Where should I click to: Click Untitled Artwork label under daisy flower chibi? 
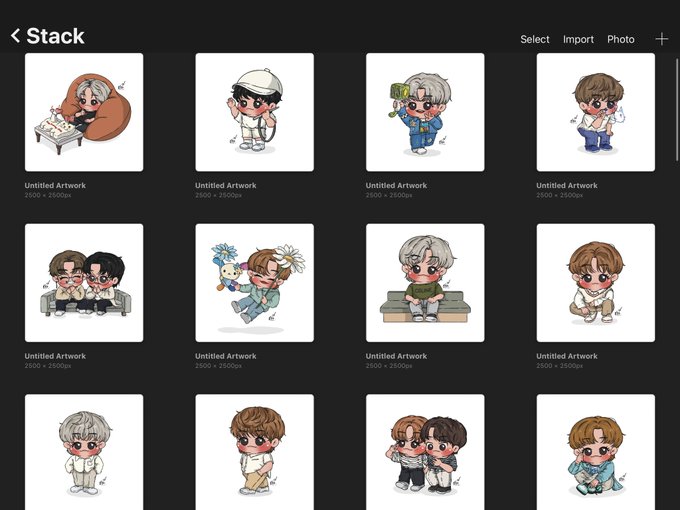tap(226, 356)
